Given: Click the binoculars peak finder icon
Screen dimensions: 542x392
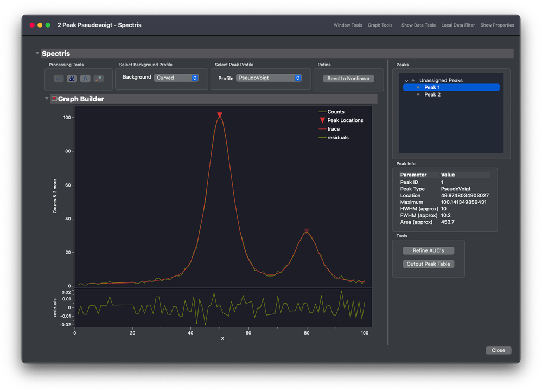Looking at the screenshot, I should [x=72, y=79].
